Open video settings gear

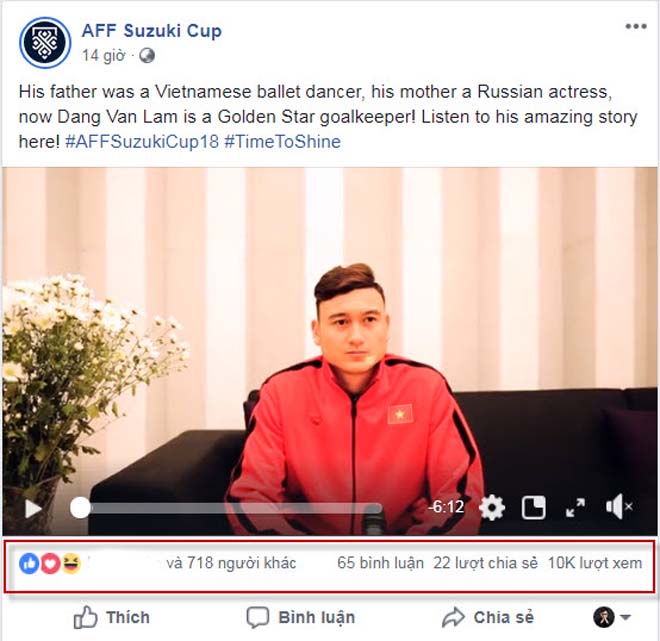tap(492, 507)
